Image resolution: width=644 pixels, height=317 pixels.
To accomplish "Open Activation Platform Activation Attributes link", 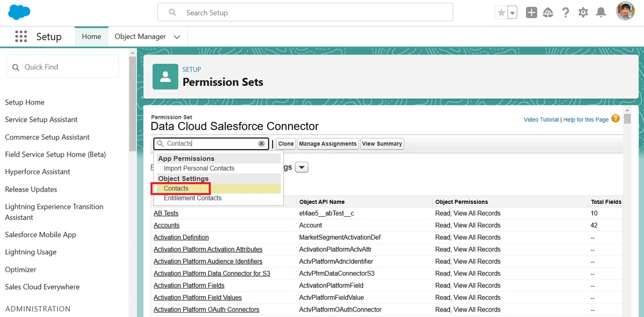I will click(208, 249).
